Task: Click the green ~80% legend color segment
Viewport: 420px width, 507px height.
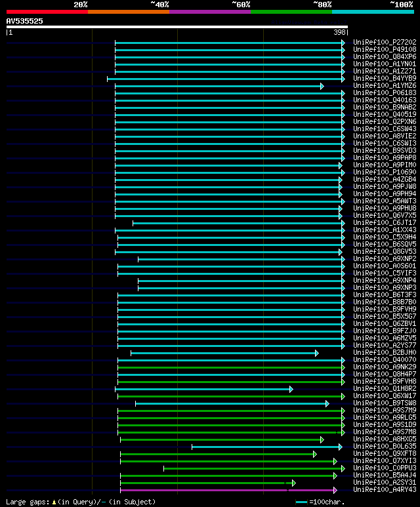Action: click(x=291, y=12)
